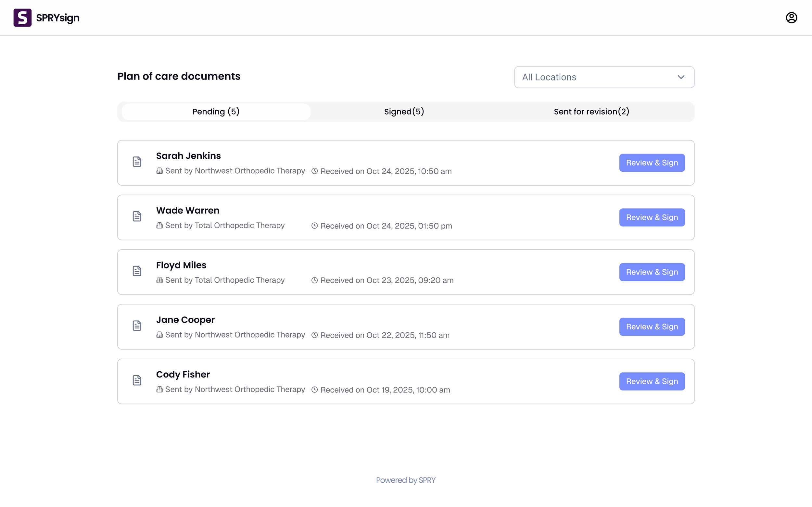Viewport: 812px width, 507px height.
Task: Click building icon beside Floyd Miles sender
Action: [160, 280]
